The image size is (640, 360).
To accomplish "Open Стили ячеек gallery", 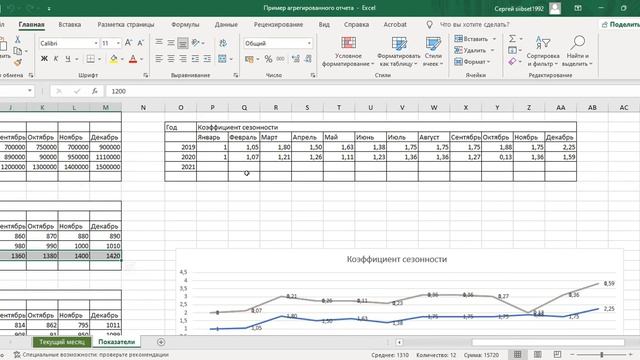I will [433, 51].
